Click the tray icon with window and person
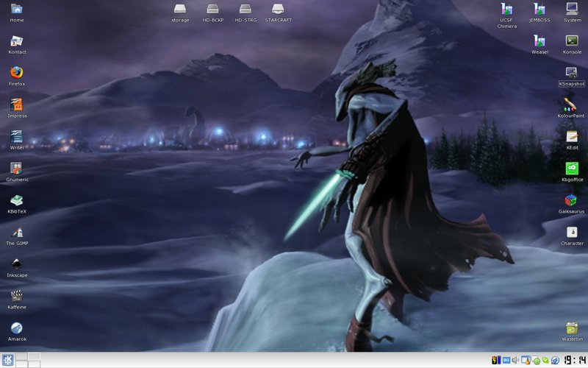 point(526,360)
